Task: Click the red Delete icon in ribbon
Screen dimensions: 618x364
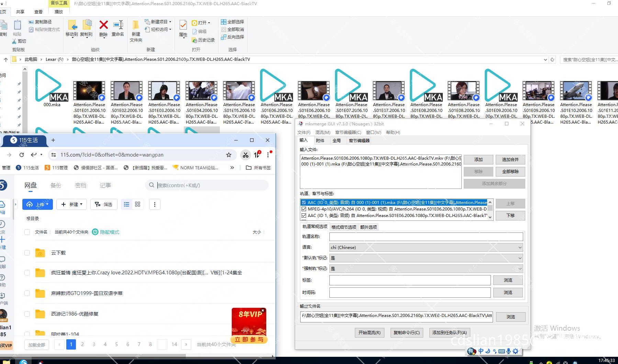Action: tap(103, 26)
